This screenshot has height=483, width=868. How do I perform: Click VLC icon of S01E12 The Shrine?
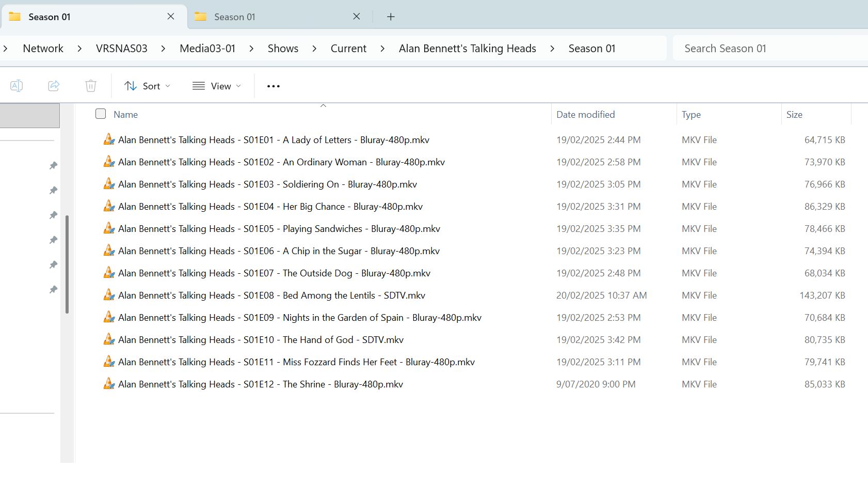pos(109,384)
